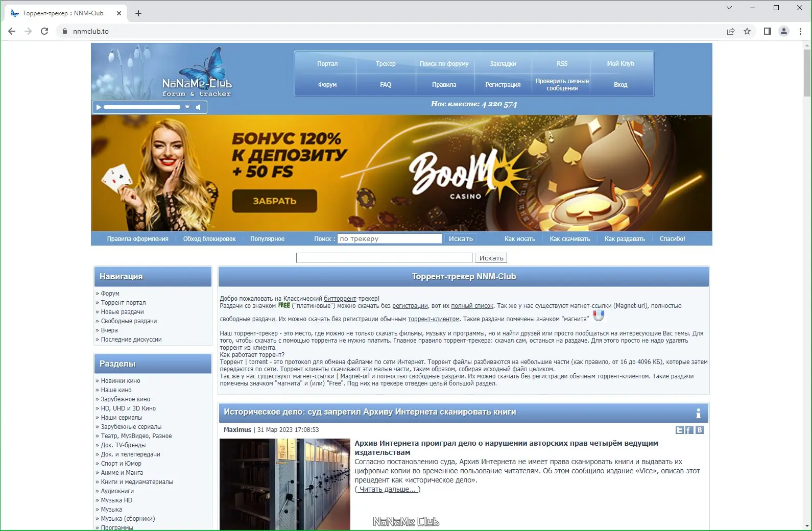Open the audio player dropdown arrow
The height and width of the screenshot is (531, 812).
[187, 107]
